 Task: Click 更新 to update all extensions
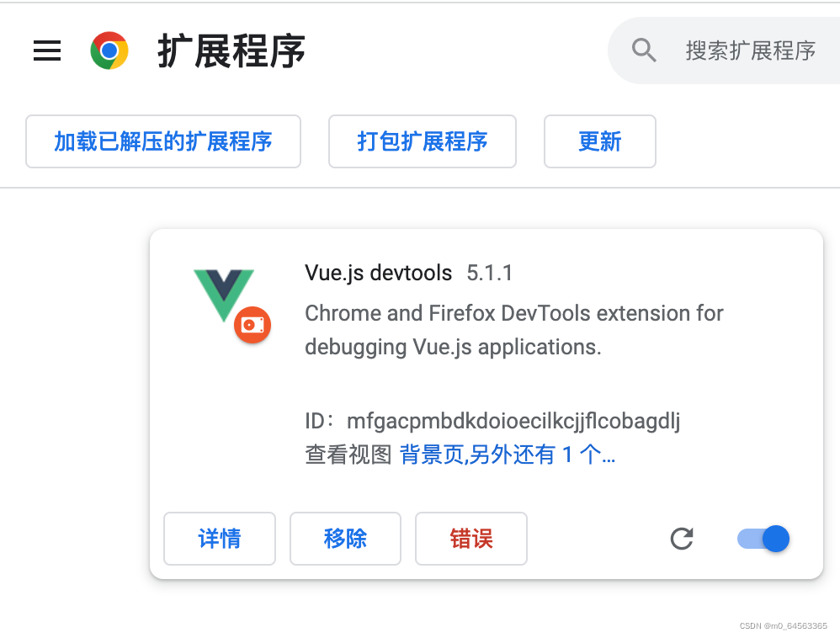(599, 141)
